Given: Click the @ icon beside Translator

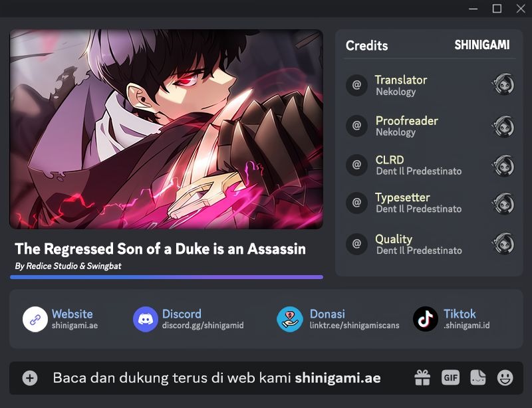Looking at the screenshot, I should point(356,85).
